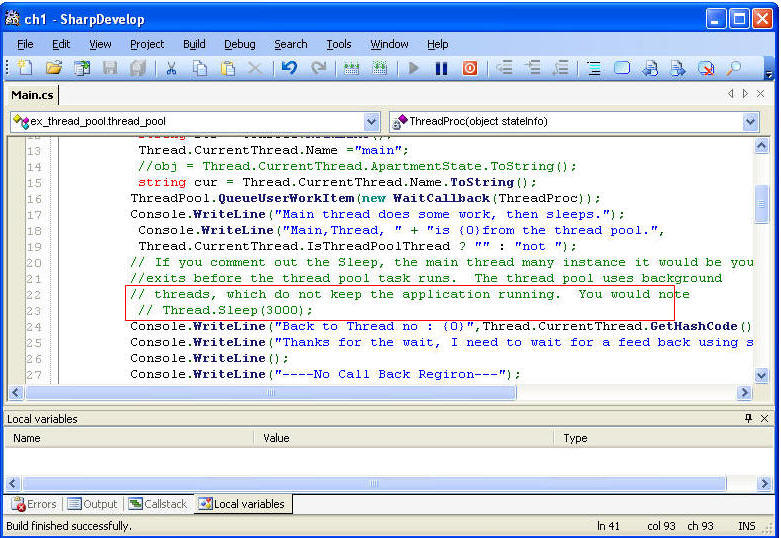Select the Main.cs document tab

[31, 95]
